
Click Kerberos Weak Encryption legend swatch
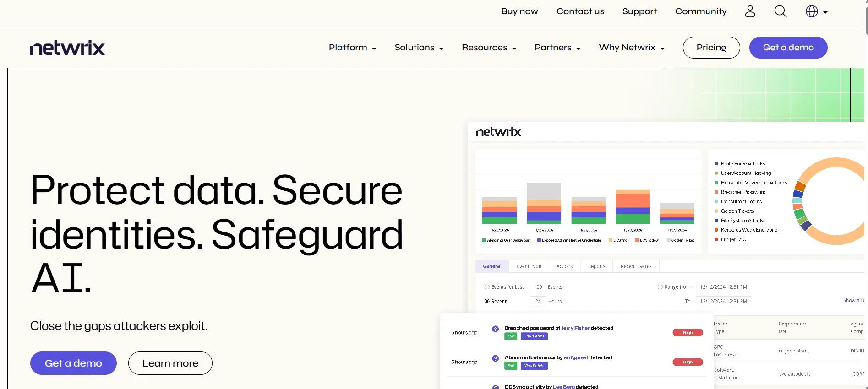pyautogui.click(x=716, y=230)
